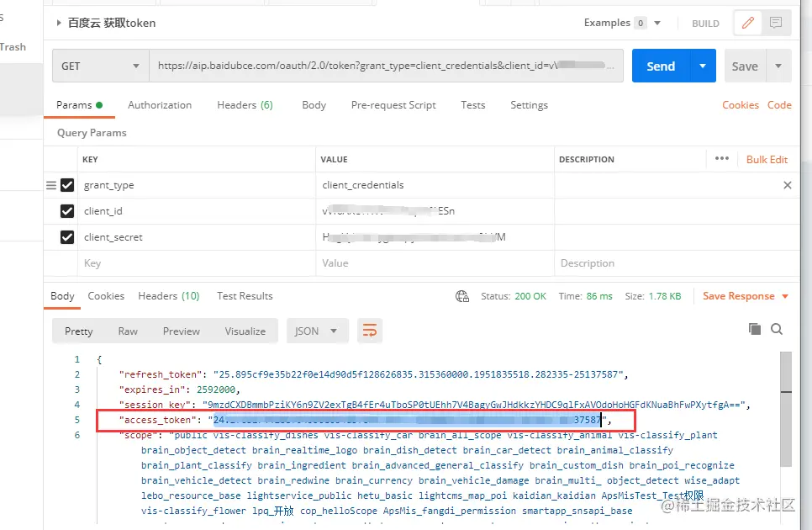
Task: Switch to the Authorization tab
Action: pos(160,104)
